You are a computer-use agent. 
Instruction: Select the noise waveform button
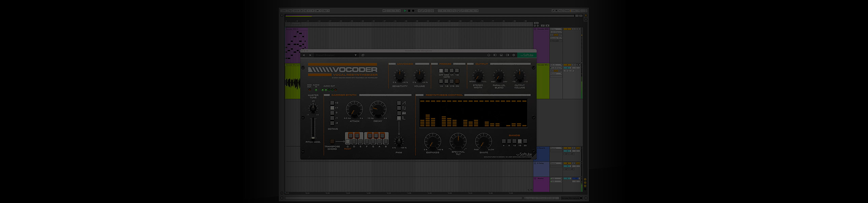pos(399,113)
